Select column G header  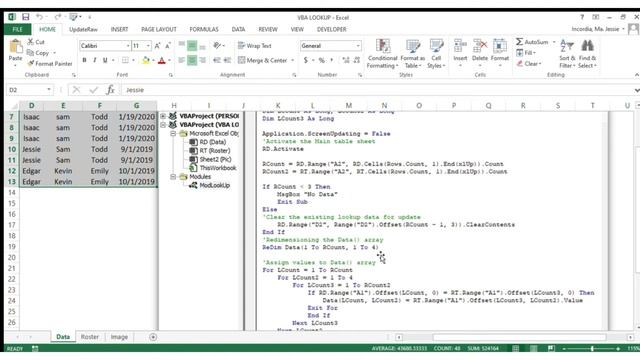[136, 106]
